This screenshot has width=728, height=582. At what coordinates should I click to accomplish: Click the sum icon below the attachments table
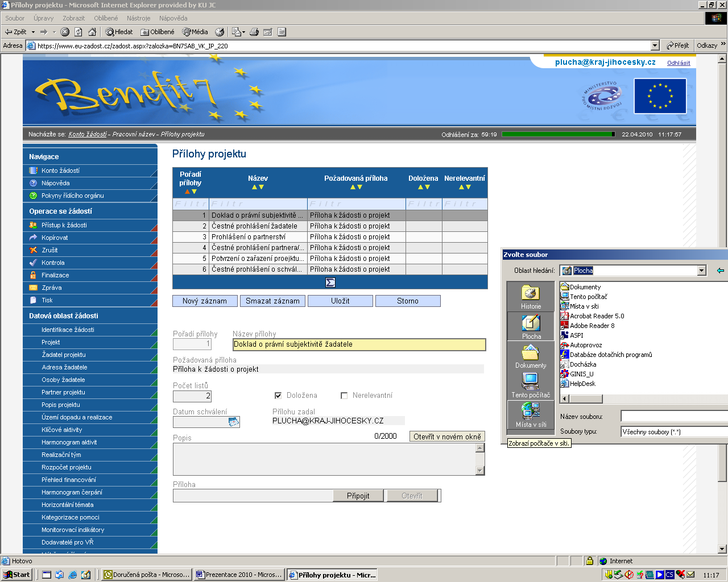pyautogui.click(x=330, y=282)
